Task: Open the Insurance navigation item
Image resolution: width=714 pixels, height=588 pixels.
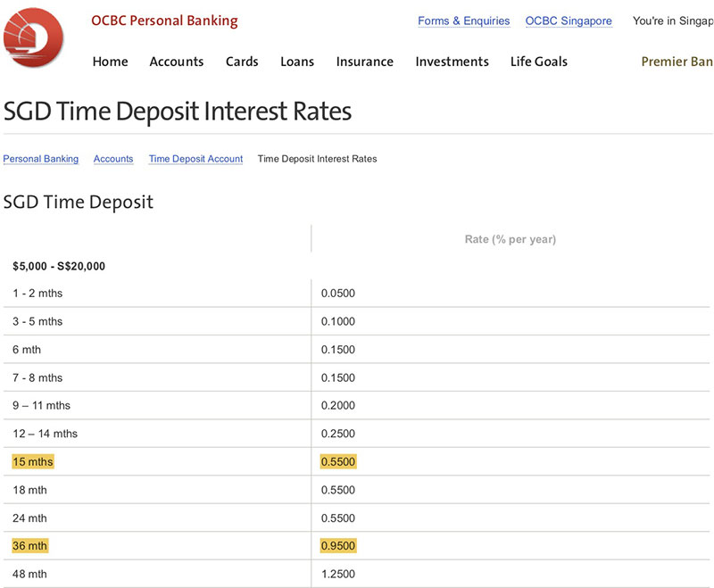Action: click(x=364, y=62)
